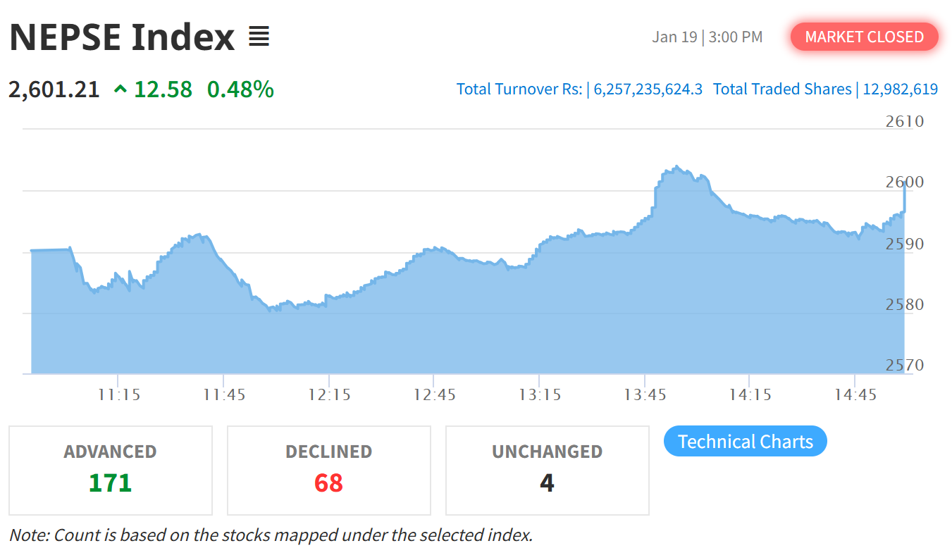The height and width of the screenshot is (560, 952).
Task: Click the 2580 level on price axis
Action: [x=905, y=305]
